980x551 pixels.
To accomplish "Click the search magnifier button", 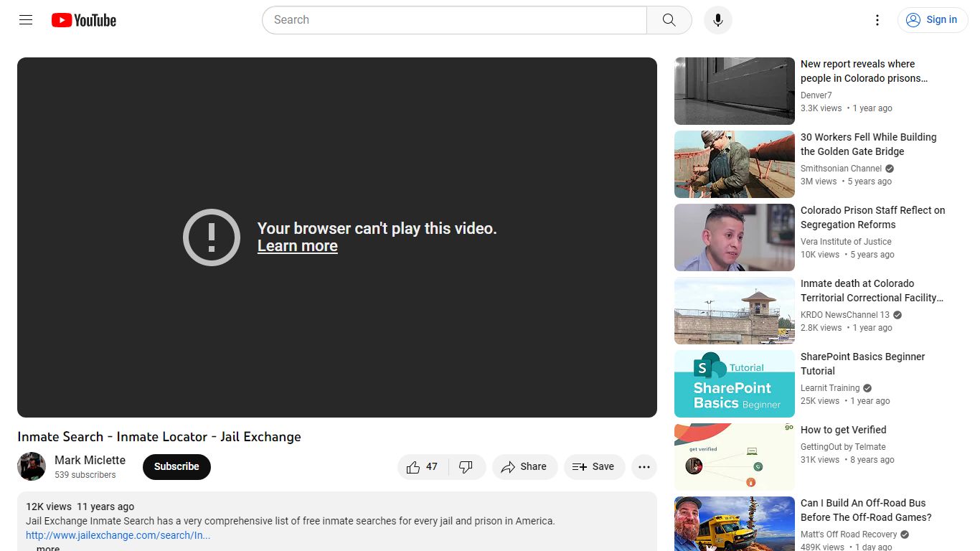I will (669, 20).
